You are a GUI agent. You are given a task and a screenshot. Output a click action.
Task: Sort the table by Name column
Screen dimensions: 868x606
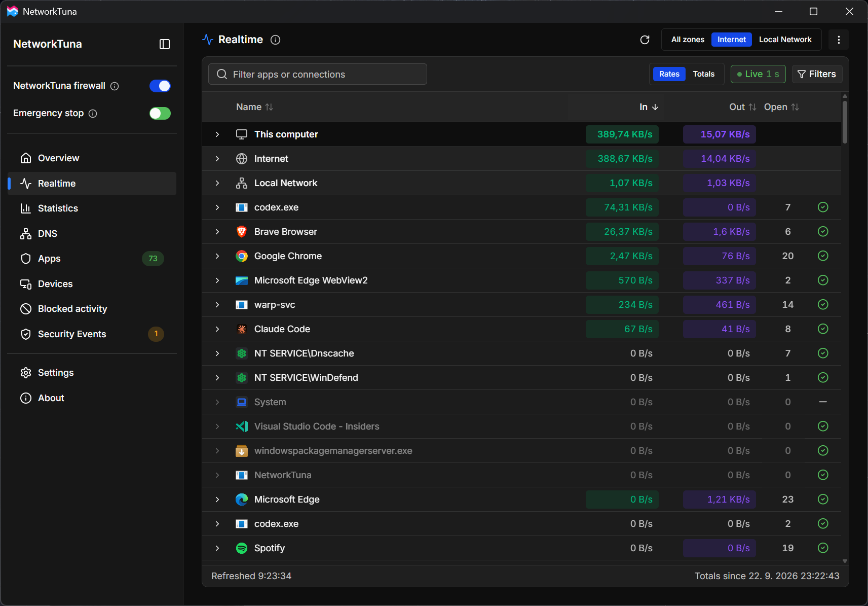254,107
